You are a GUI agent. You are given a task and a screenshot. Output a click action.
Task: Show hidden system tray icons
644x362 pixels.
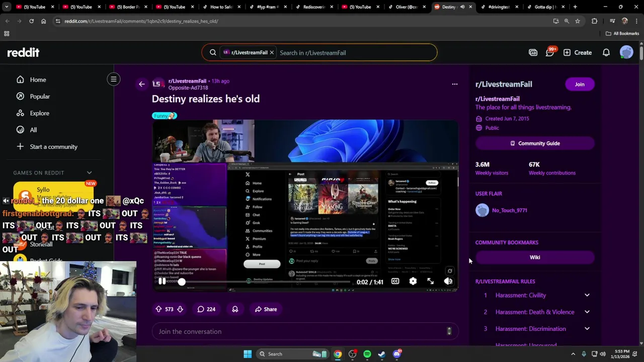(x=573, y=354)
